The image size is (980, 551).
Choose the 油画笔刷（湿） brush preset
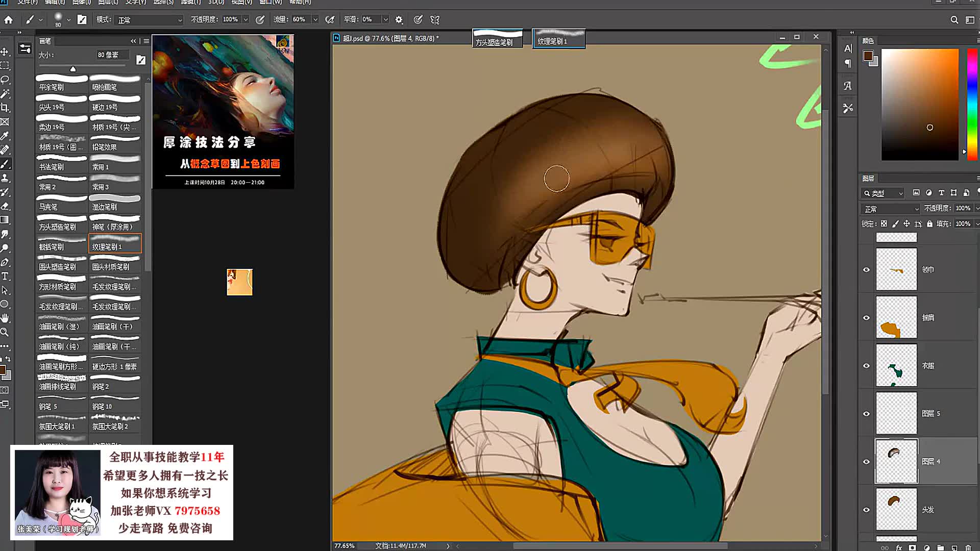tap(61, 323)
